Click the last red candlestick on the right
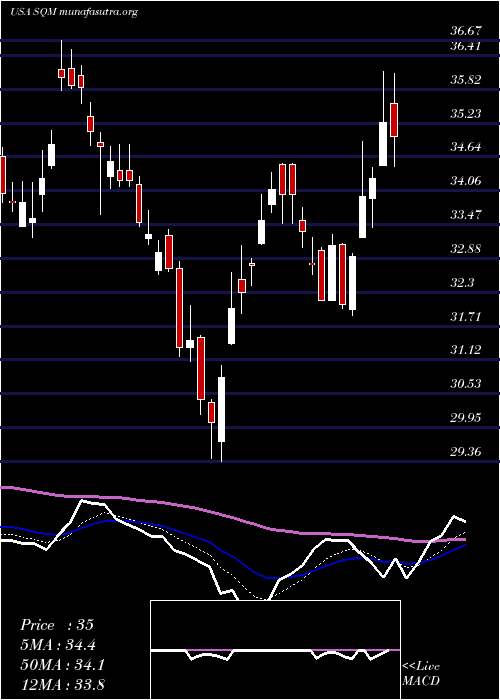Viewport: 500px width, 700px height. tap(394, 120)
